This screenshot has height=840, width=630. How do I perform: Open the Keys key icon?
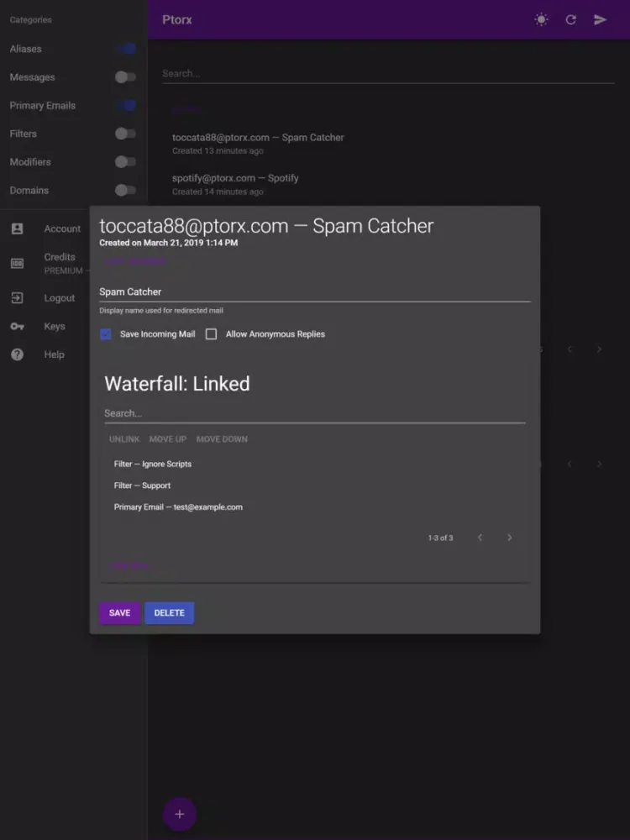click(x=17, y=326)
